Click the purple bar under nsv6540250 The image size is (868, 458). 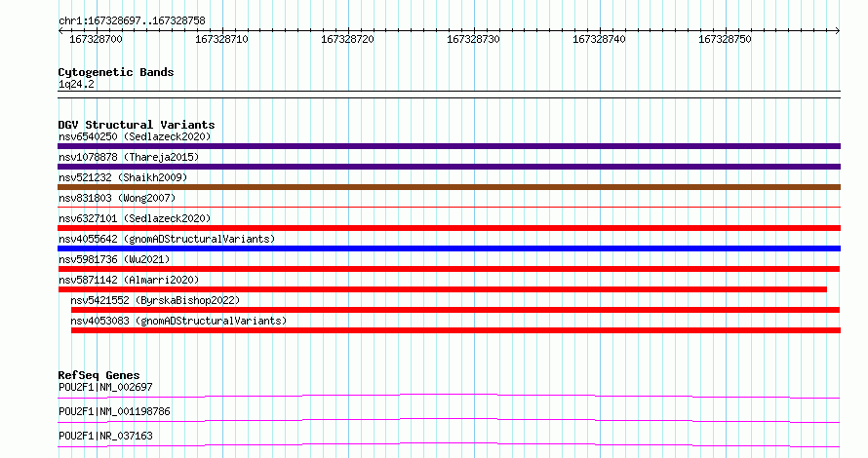pos(449,146)
